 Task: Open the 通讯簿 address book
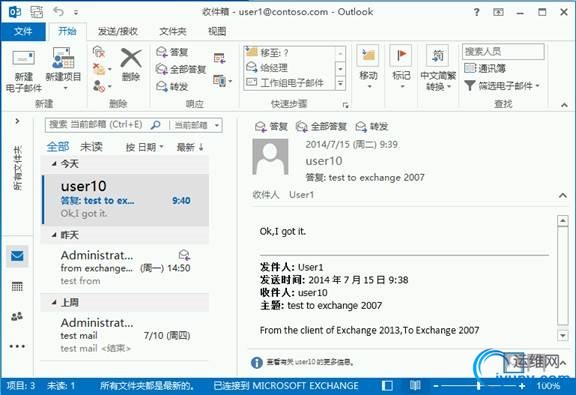point(485,68)
